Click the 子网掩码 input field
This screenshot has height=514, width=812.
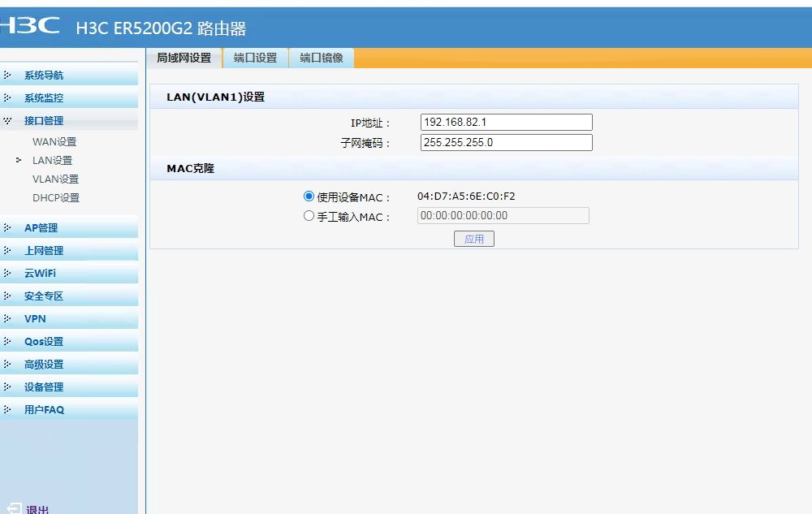coord(507,142)
